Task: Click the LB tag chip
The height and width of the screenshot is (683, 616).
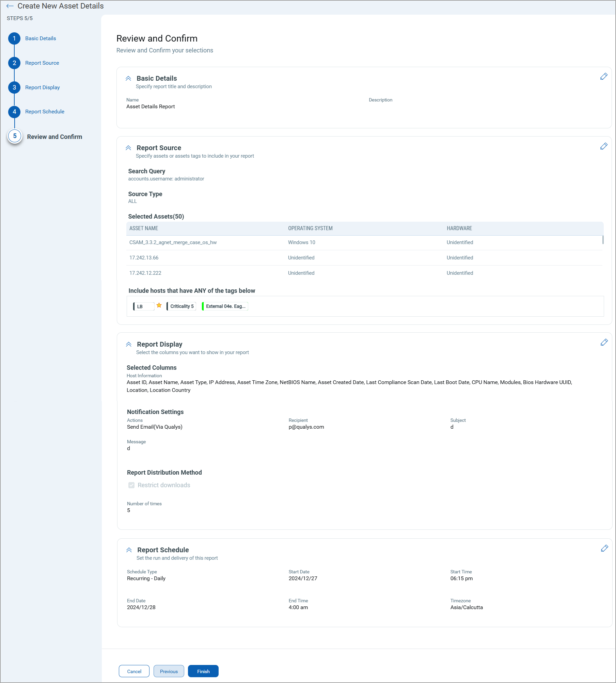Action: click(144, 306)
